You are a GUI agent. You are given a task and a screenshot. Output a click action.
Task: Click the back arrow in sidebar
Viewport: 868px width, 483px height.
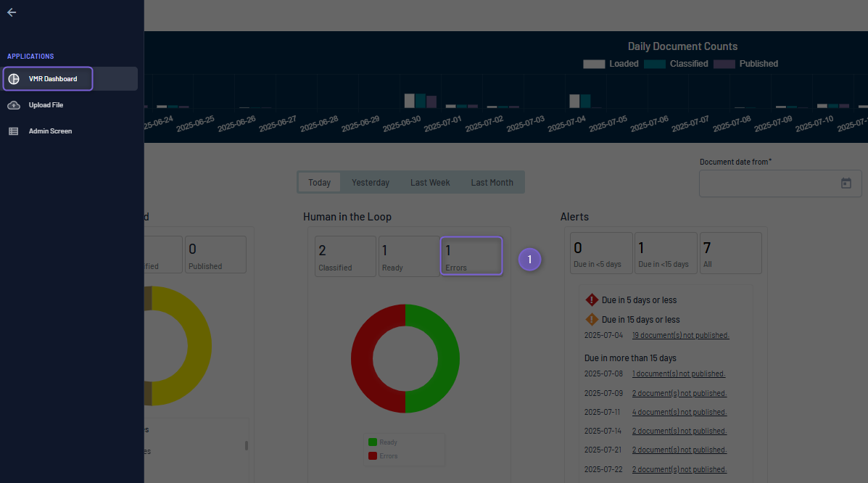pos(12,12)
